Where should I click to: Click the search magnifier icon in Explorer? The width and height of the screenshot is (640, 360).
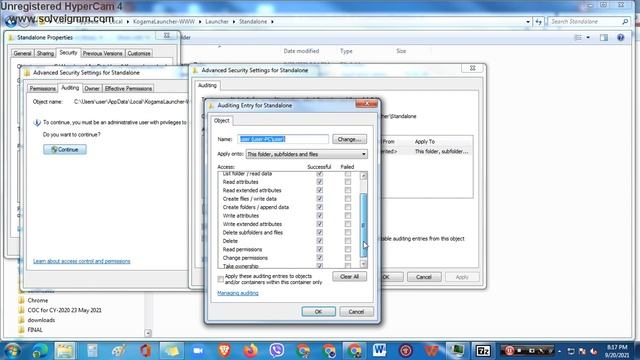[x=625, y=22]
